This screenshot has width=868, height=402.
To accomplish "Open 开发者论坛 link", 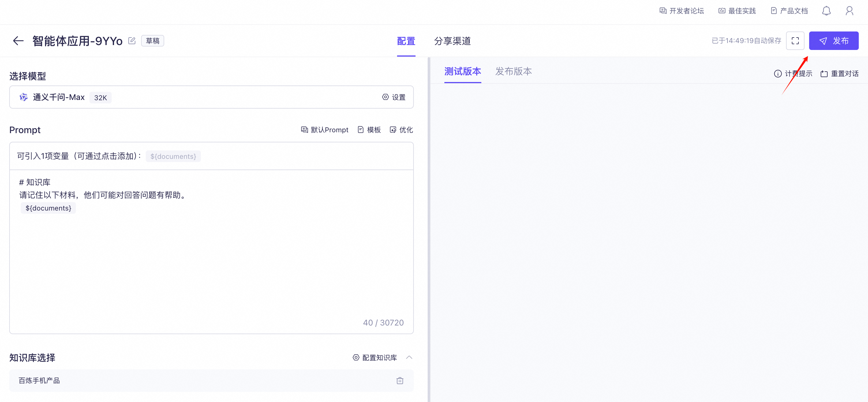I will coord(681,11).
